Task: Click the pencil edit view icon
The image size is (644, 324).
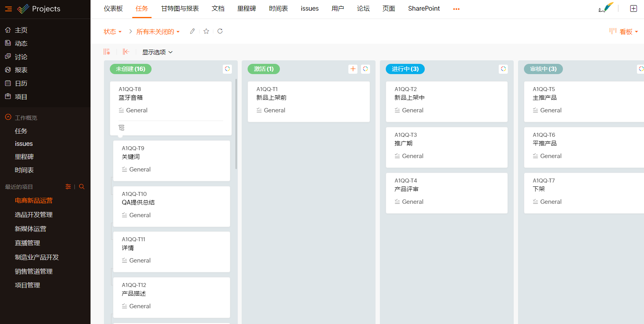Action: pyautogui.click(x=192, y=31)
